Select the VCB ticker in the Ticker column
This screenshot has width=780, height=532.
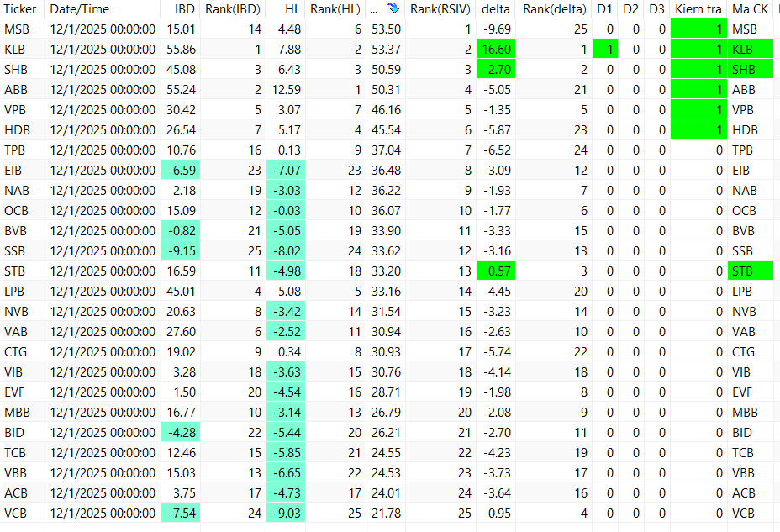[15, 514]
